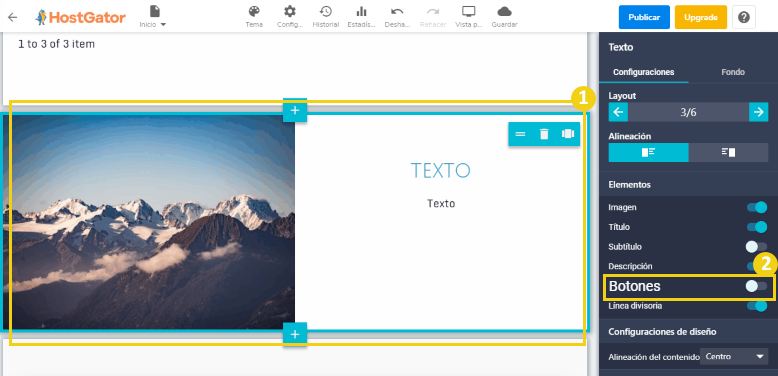Image resolution: width=778 pixels, height=376 pixels.
Task: Click the Texto description paragraph
Action: [x=441, y=203]
